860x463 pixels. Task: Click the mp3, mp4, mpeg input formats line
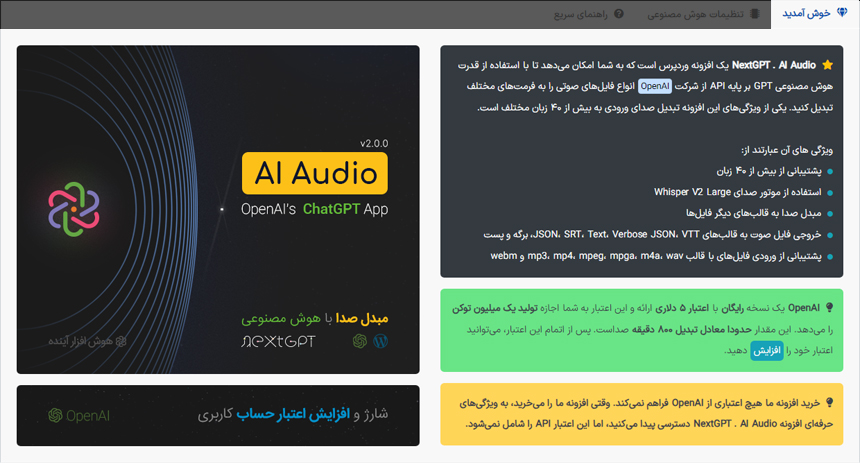[x=656, y=256]
